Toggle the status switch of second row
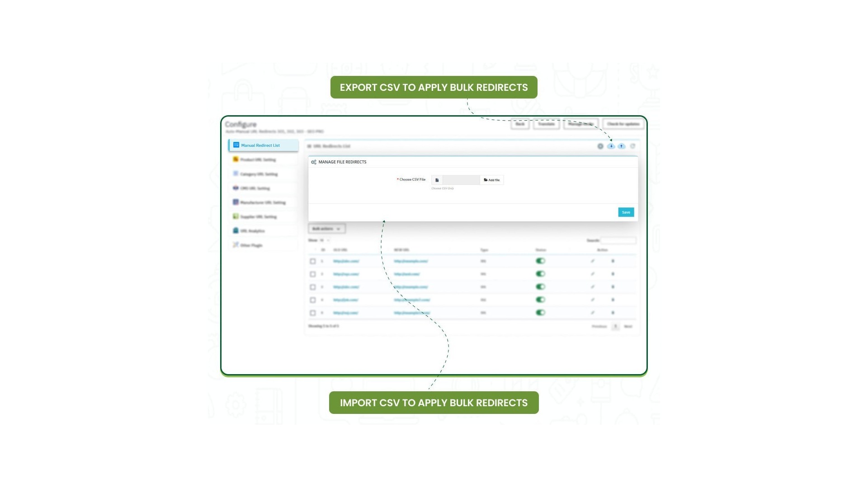 (540, 274)
